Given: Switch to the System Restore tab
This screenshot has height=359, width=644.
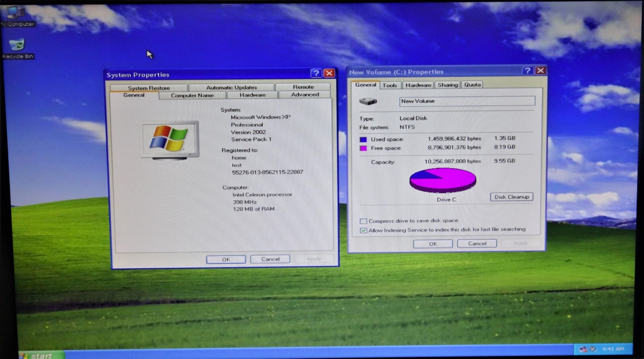Looking at the screenshot, I should coord(149,88).
